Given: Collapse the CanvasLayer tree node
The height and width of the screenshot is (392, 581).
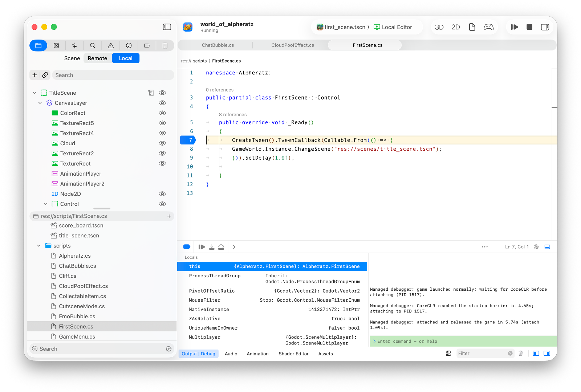Looking at the screenshot, I should tap(40, 103).
